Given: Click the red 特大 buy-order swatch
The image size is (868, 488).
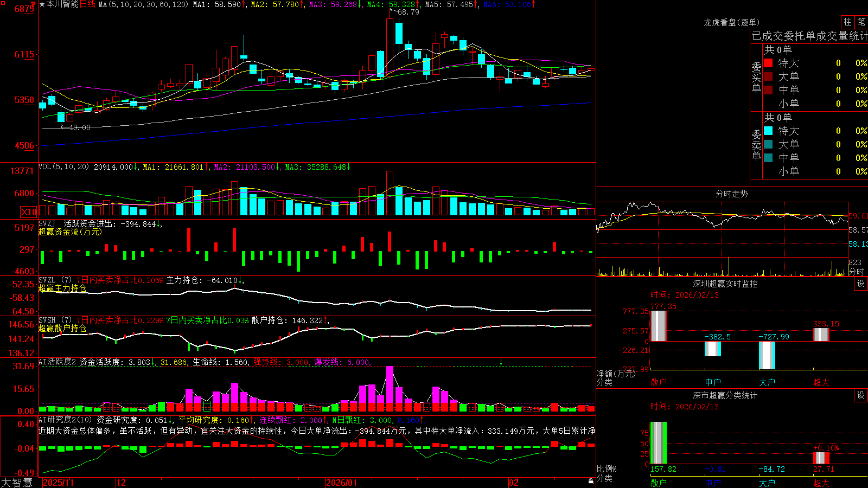Looking at the screenshot, I should point(768,63).
